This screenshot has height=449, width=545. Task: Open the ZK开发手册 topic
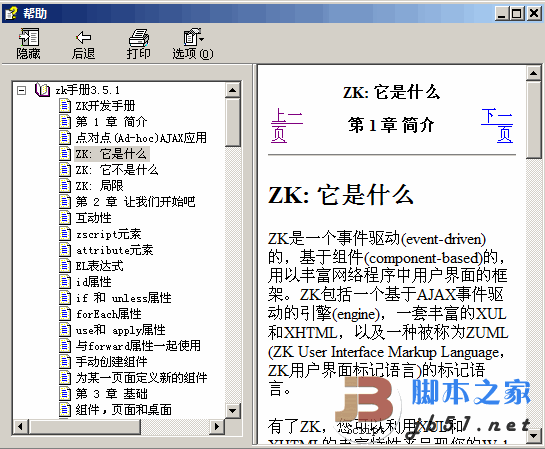[105, 106]
